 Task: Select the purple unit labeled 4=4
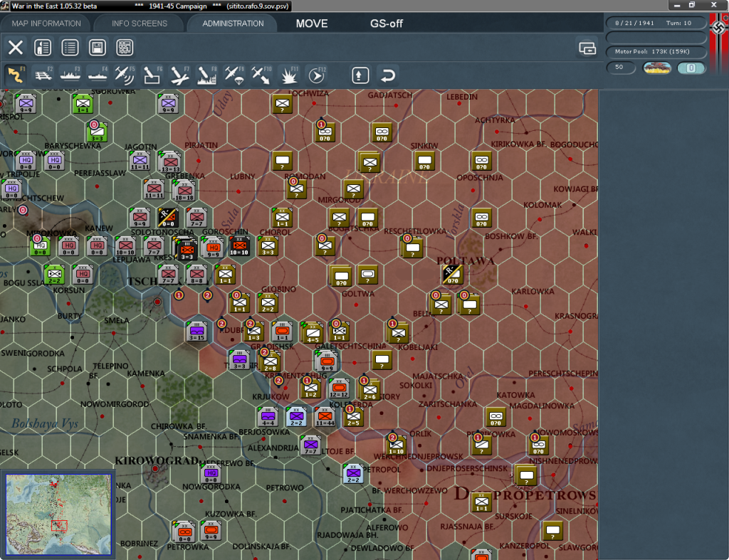268,416
